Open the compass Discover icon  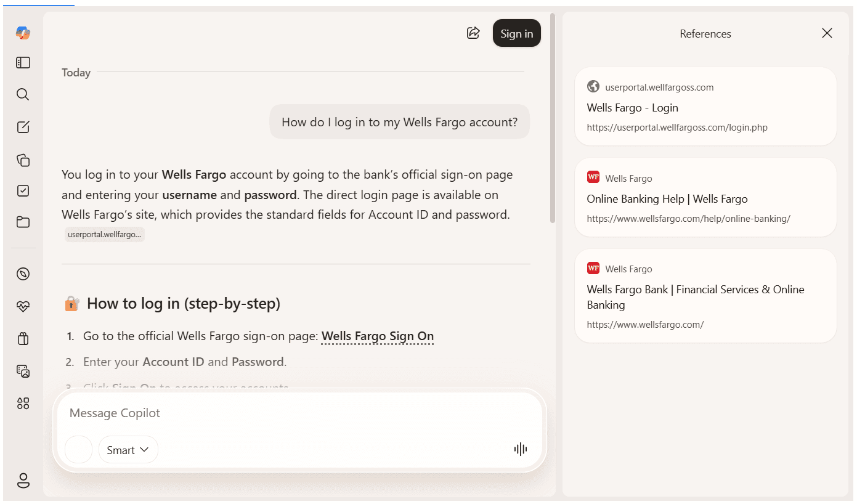point(23,274)
